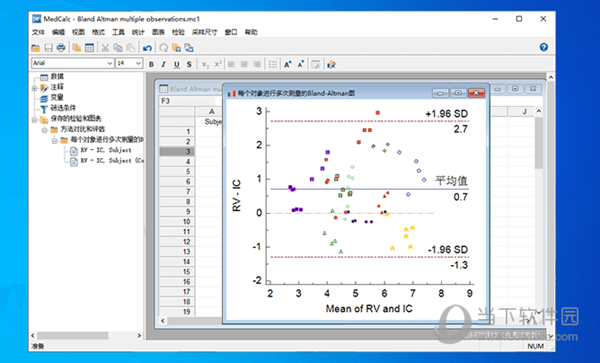The height and width of the screenshot is (363, 600).
Task: Click the F3 cell reference box
Action: (188, 101)
